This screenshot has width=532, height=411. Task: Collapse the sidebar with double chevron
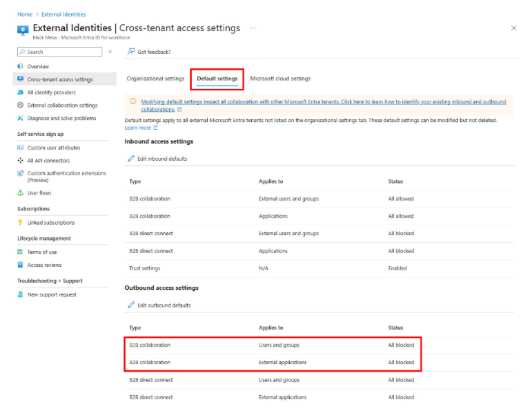pos(110,52)
